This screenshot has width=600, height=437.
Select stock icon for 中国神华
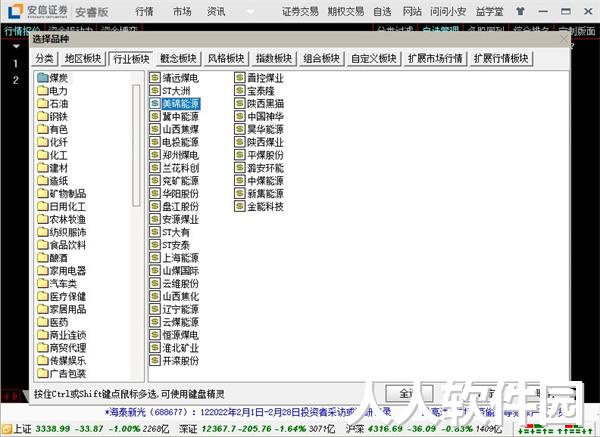point(240,117)
